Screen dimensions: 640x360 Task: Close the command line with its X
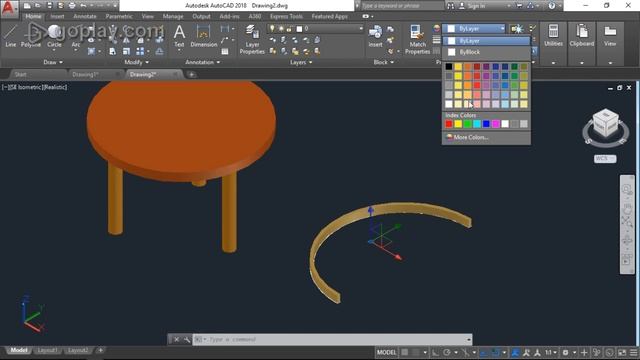coord(176,339)
